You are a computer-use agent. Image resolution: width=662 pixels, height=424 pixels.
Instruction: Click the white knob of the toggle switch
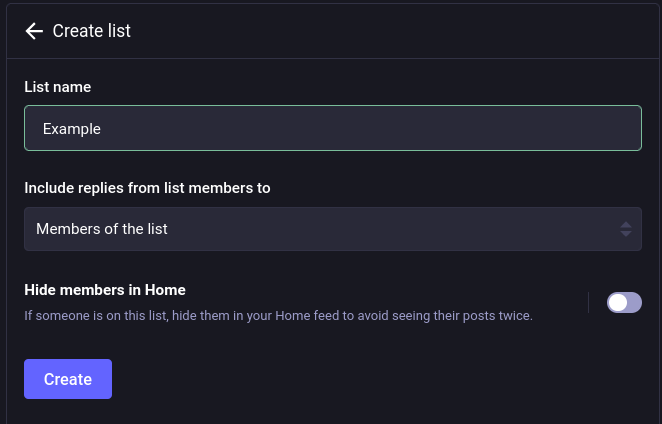(x=617, y=302)
